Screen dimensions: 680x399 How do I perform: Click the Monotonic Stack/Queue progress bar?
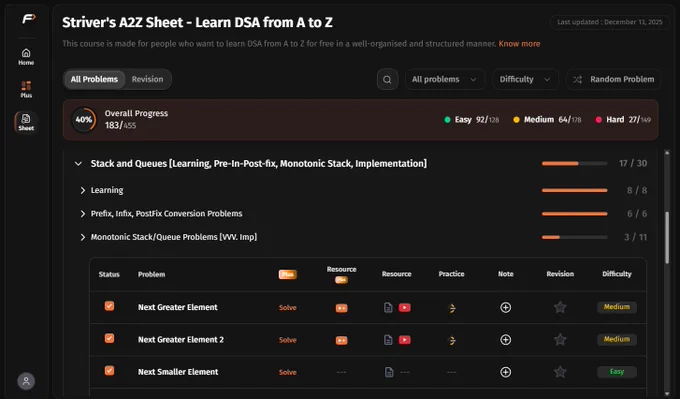(574, 237)
